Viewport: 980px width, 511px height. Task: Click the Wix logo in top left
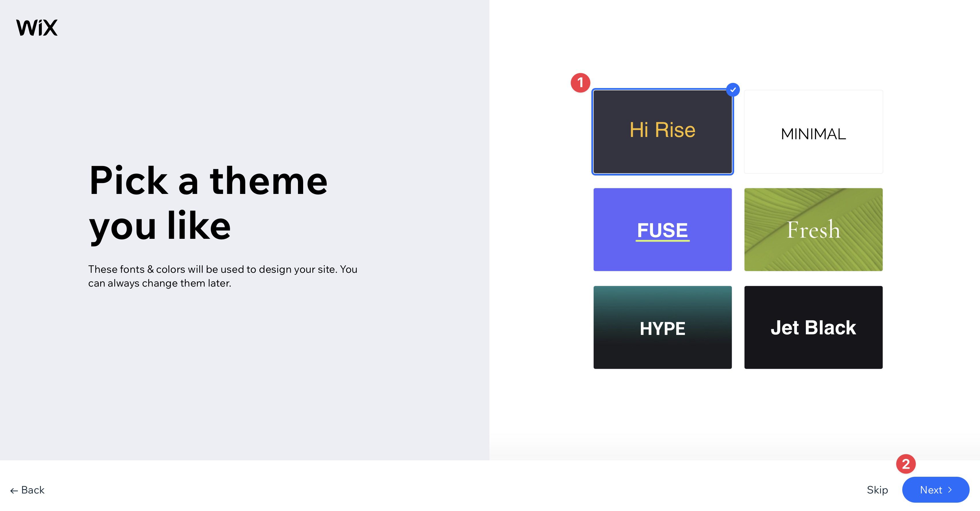point(36,27)
